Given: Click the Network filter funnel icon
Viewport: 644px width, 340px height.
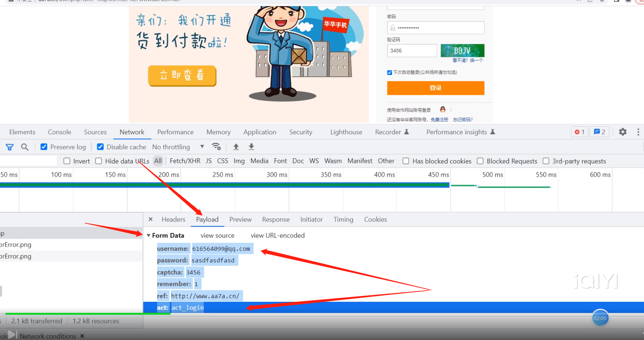Looking at the screenshot, I should point(10,147).
